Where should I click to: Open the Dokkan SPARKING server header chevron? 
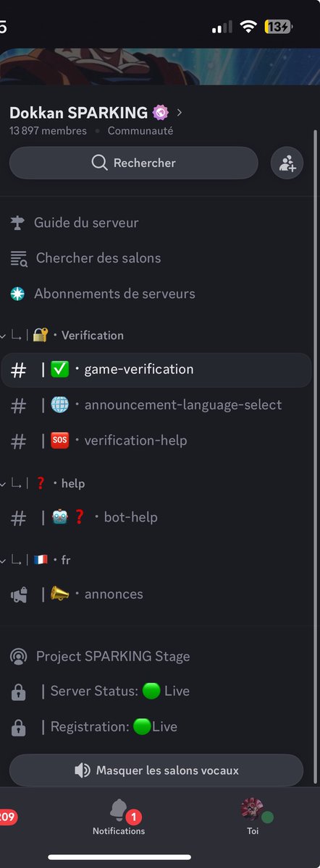(x=180, y=113)
